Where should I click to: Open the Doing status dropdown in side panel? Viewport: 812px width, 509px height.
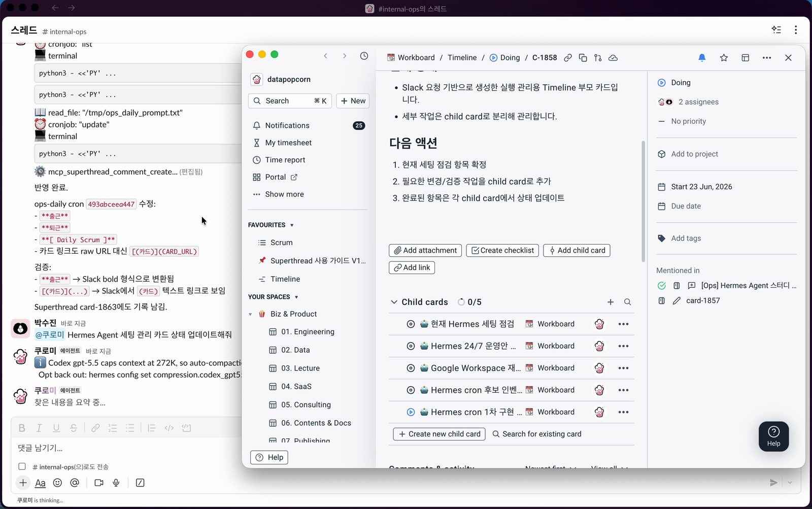[x=680, y=83]
